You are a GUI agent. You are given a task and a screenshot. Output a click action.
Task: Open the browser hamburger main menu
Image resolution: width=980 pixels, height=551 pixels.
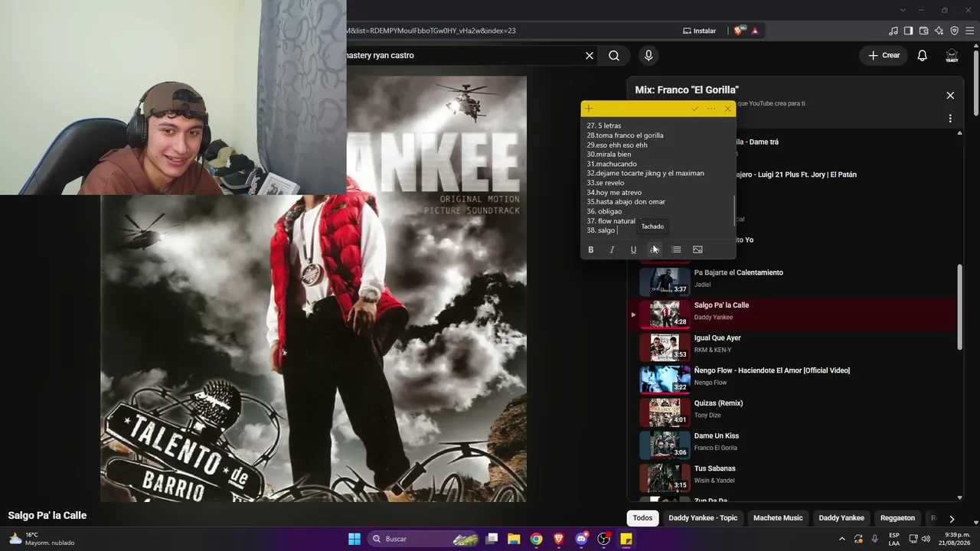pyautogui.click(x=970, y=31)
